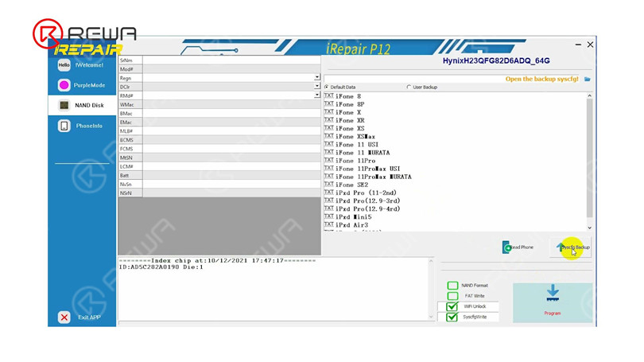Select iPxd Pro(12.9-3rd) entry
This screenshot has width=644, height=362.
[367, 201]
